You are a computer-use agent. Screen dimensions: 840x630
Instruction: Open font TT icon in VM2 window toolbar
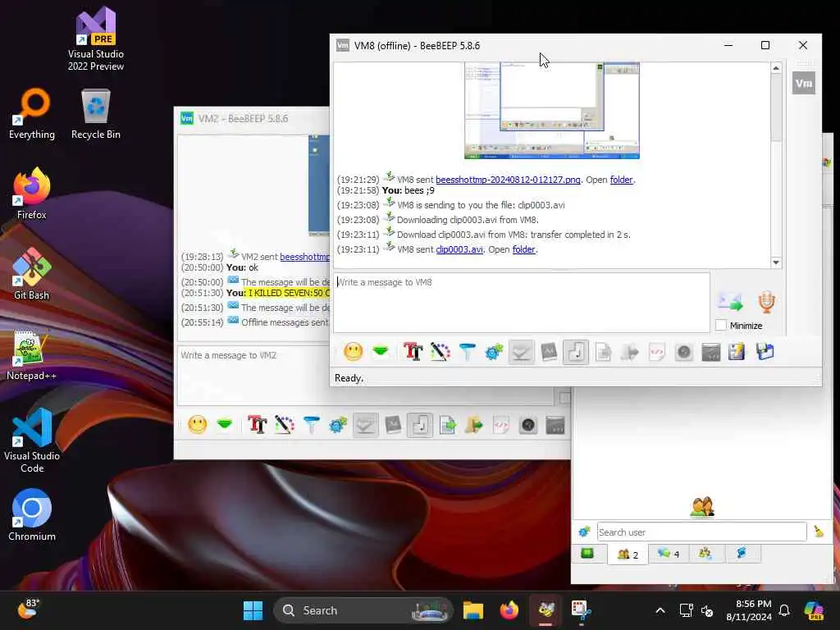pos(257,426)
